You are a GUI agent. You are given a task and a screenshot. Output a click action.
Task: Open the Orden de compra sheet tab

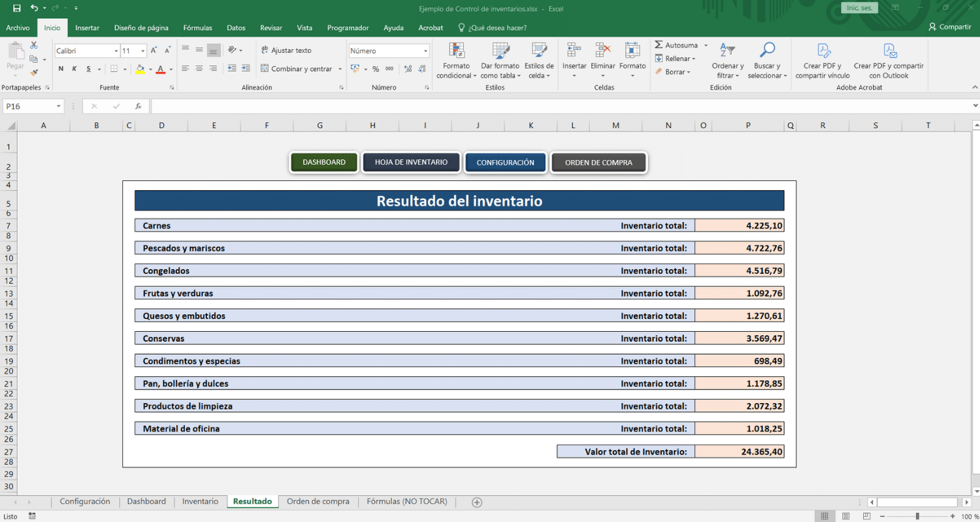(318, 501)
